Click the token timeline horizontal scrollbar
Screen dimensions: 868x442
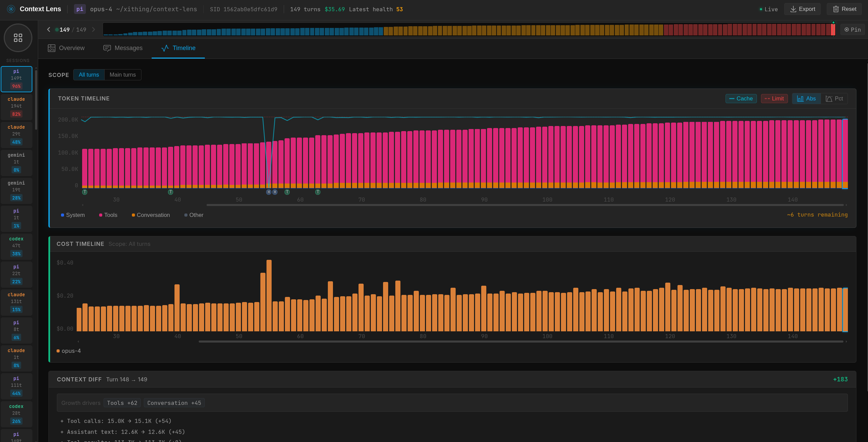pos(525,205)
